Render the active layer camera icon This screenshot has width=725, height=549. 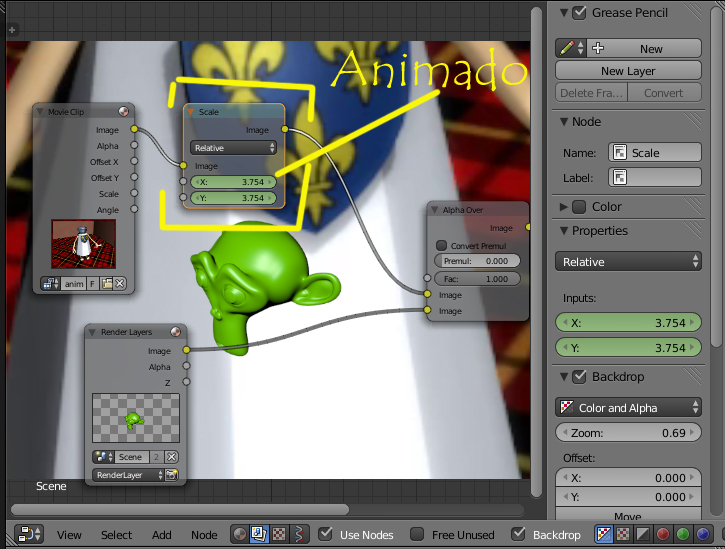point(172,475)
